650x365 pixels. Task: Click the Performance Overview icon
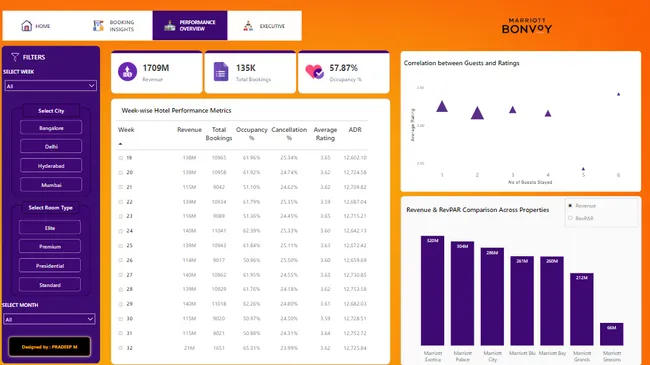(170, 26)
